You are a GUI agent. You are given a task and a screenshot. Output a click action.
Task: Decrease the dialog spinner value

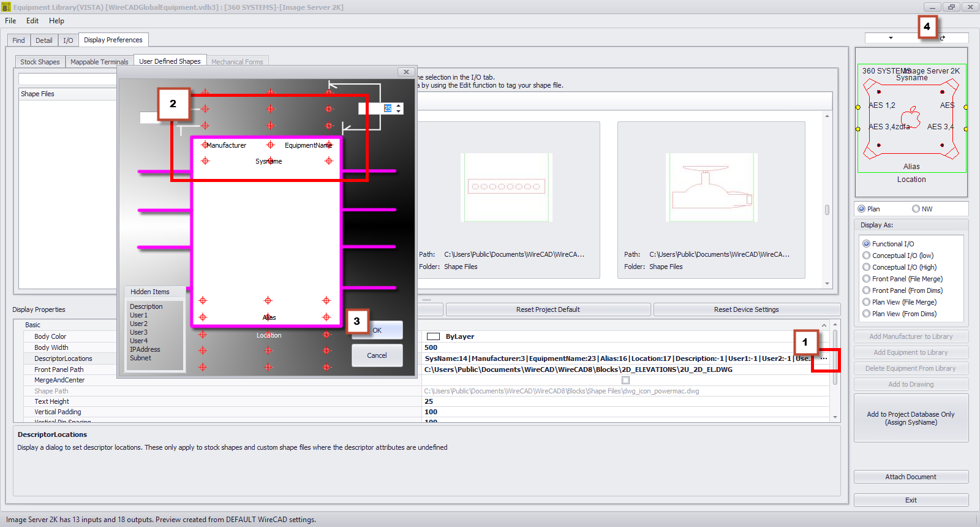click(x=399, y=112)
